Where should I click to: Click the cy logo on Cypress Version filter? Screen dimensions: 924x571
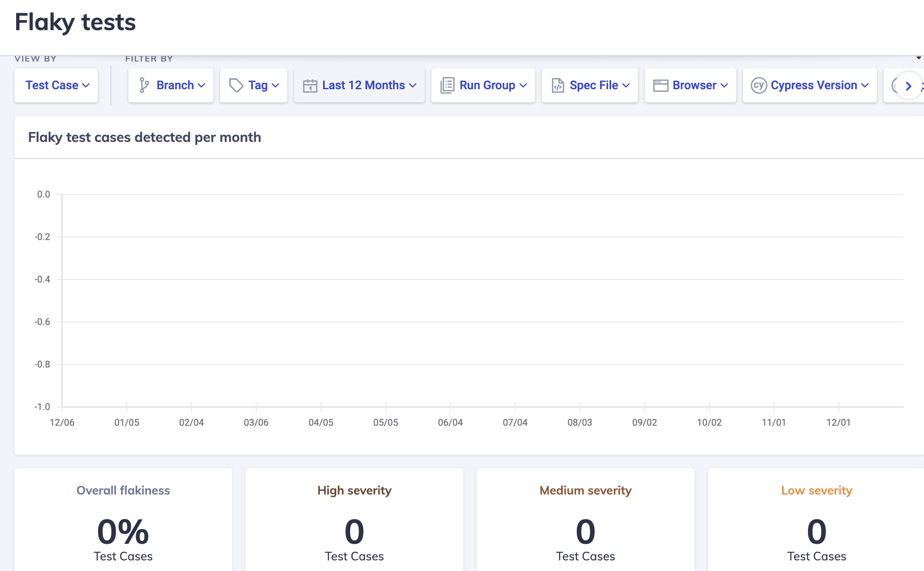760,85
